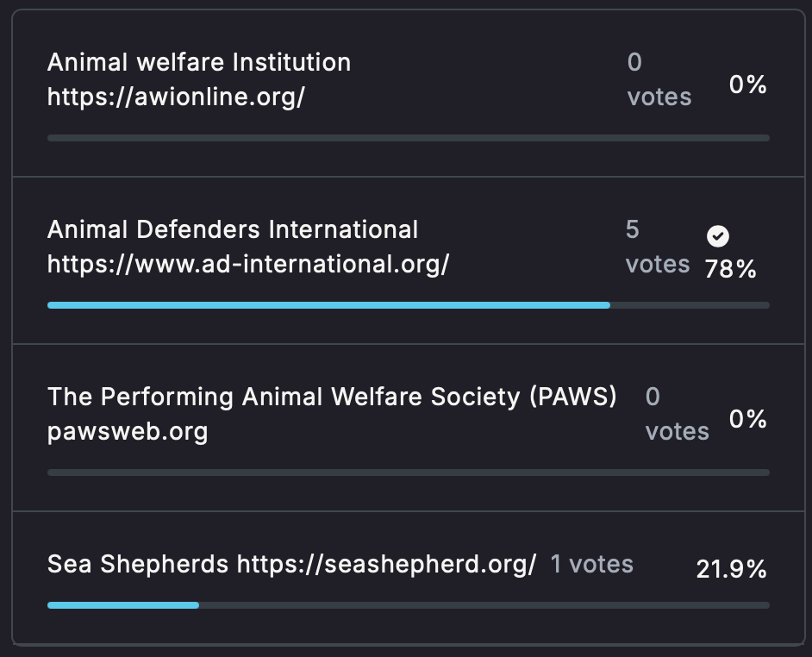Screen dimensions: 812x657
Task: Click the Sea Shepherds vote progress bar
Action: pyautogui.click(x=409, y=605)
